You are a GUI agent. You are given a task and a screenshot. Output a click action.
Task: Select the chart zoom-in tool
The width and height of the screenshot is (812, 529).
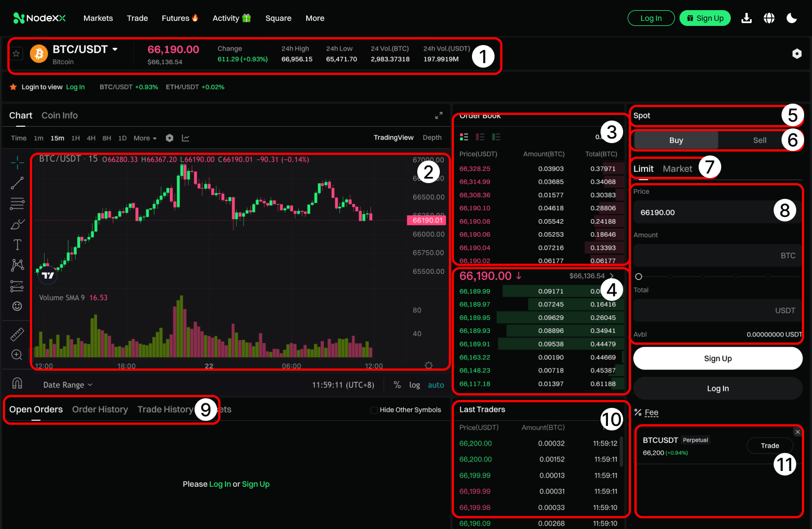pyautogui.click(x=17, y=354)
